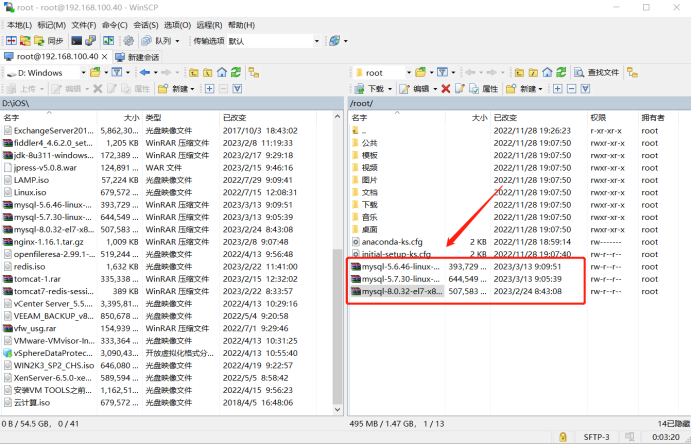Image resolution: width=692 pixels, height=444 pixels.
Task: Open the terminal console icon
Action: 76,41
